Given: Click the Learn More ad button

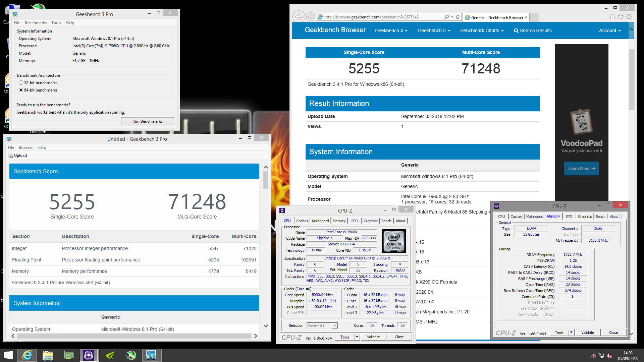Looking at the screenshot, I should [581, 169].
